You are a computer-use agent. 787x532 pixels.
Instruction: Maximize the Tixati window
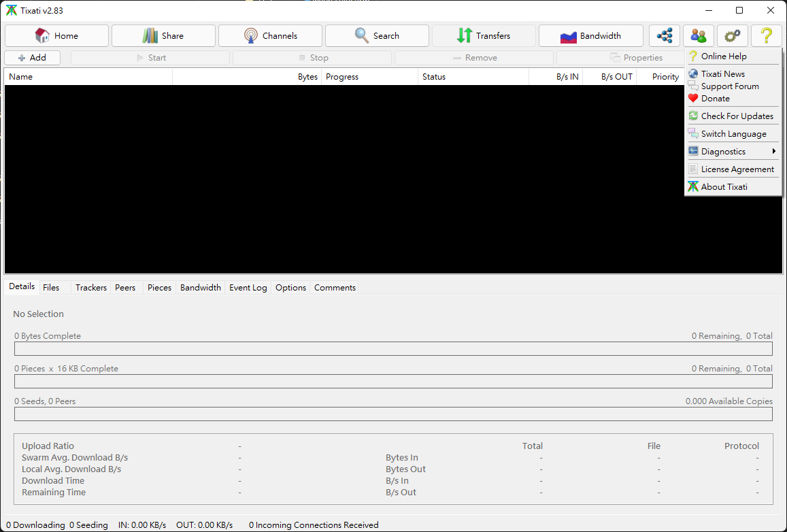click(x=739, y=10)
